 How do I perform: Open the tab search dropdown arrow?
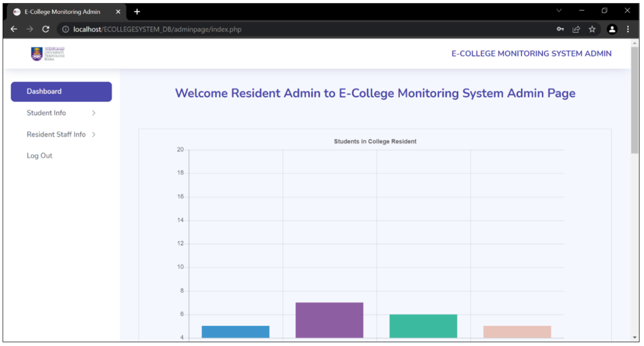559,10
